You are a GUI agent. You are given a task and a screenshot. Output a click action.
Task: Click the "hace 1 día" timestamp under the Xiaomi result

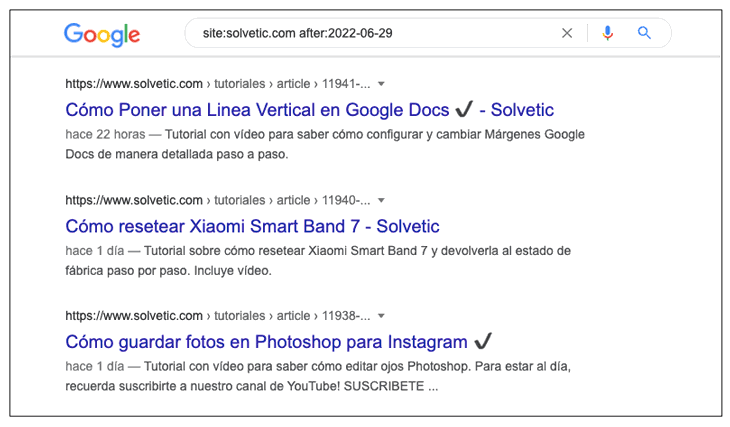tap(94, 250)
